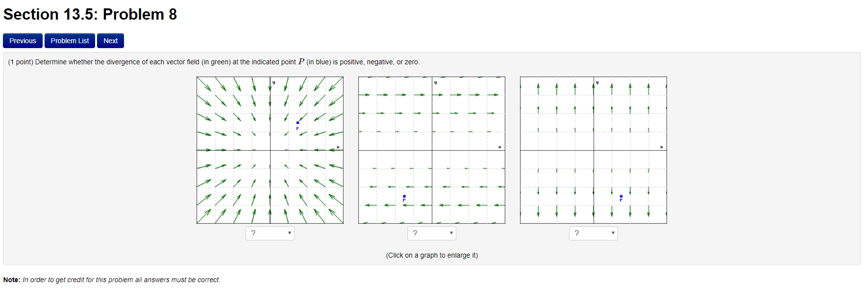Viewport: 868px width, 290px height.
Task: Click the leftmost vector field graph to enlarge
Action: tap(270, 150)
